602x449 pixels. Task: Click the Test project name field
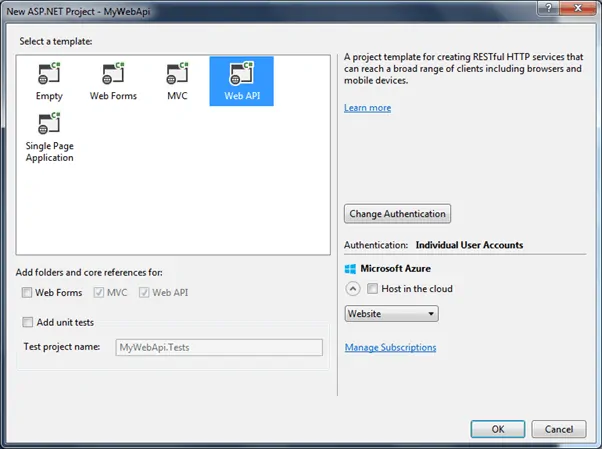218,347
